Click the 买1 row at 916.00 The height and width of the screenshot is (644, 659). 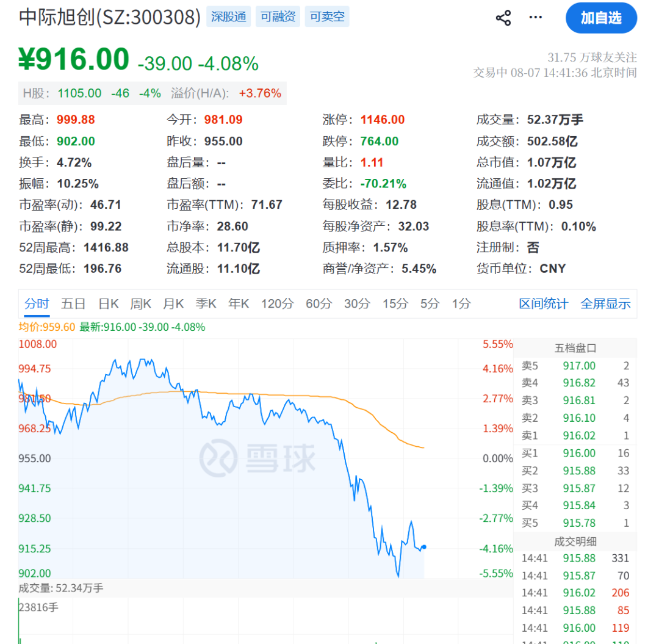pos(575,453)
